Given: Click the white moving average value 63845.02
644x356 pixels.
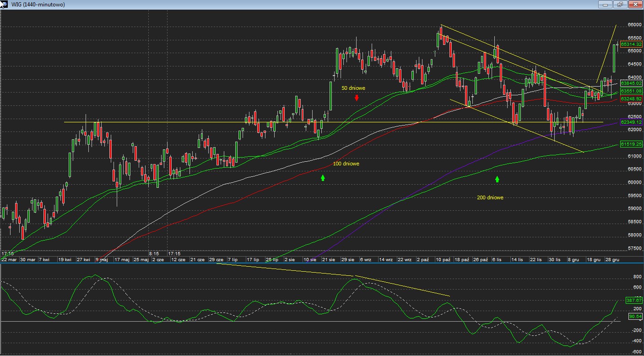Looking at the screenshot, I should (x=631, y=83).
